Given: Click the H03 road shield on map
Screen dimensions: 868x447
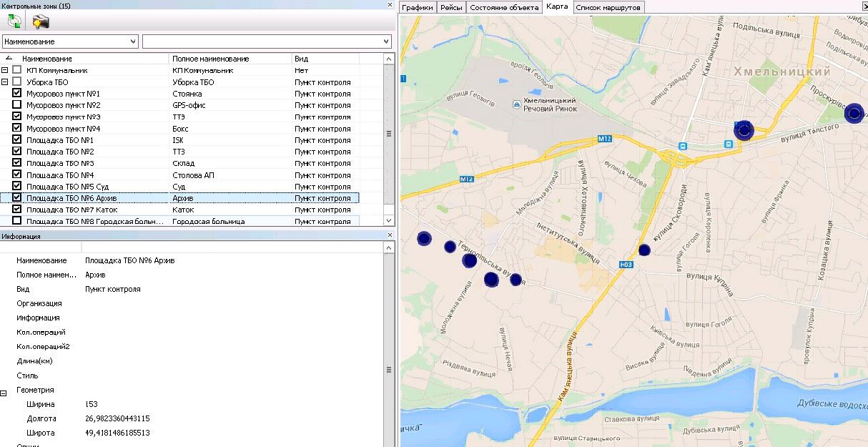Looking at the screenshot, I should coord(626,265).
